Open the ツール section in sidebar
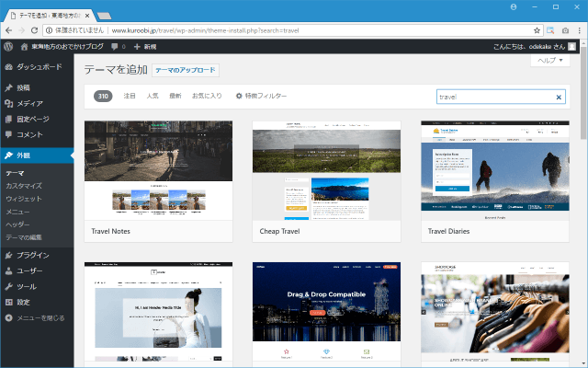 (27, 286)
